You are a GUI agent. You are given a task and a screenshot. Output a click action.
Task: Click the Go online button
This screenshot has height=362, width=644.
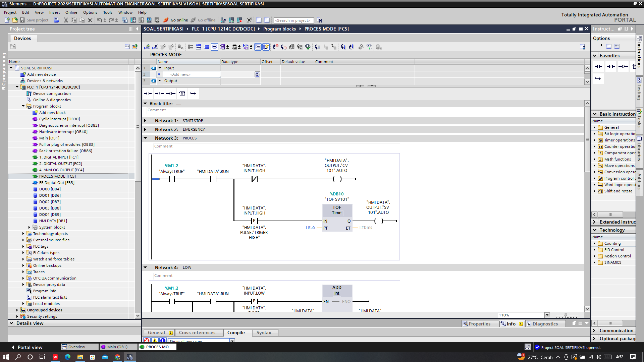point(176,20)
